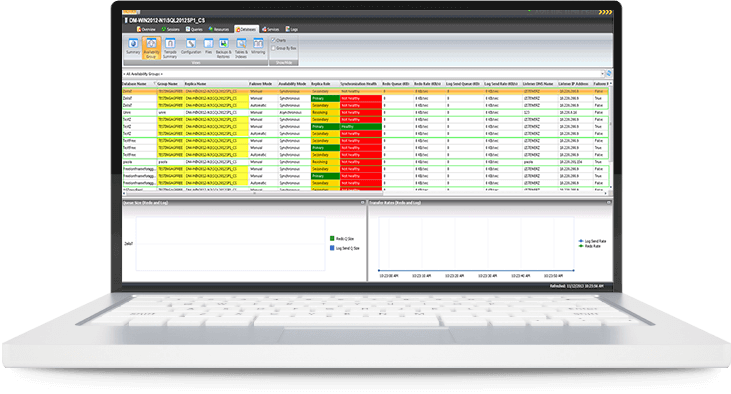The width and height of the screenshot is (731, 394).
Task: Click blue Log Send Q Size legend swatch
Action: [x=332, y=248]
